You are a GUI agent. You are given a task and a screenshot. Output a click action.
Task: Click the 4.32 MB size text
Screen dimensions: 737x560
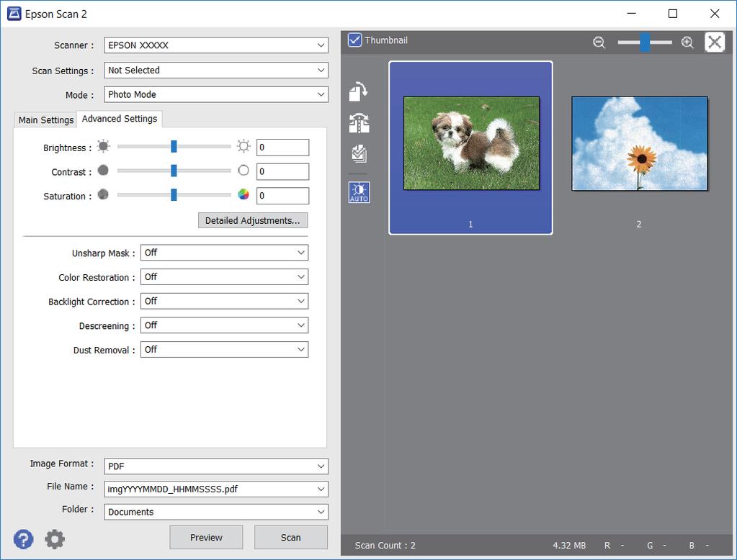tap(569, 546)
